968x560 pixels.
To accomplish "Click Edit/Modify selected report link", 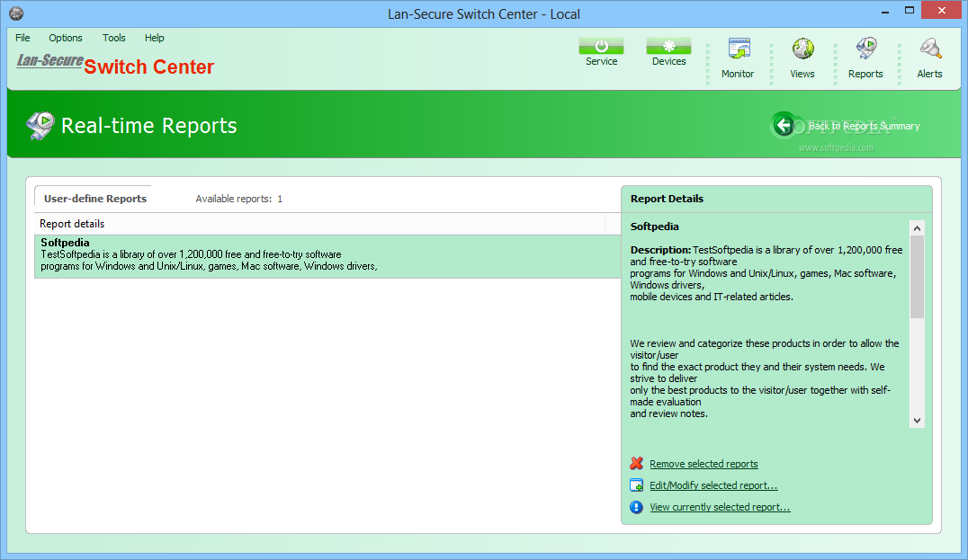I will tap(713, 485).
